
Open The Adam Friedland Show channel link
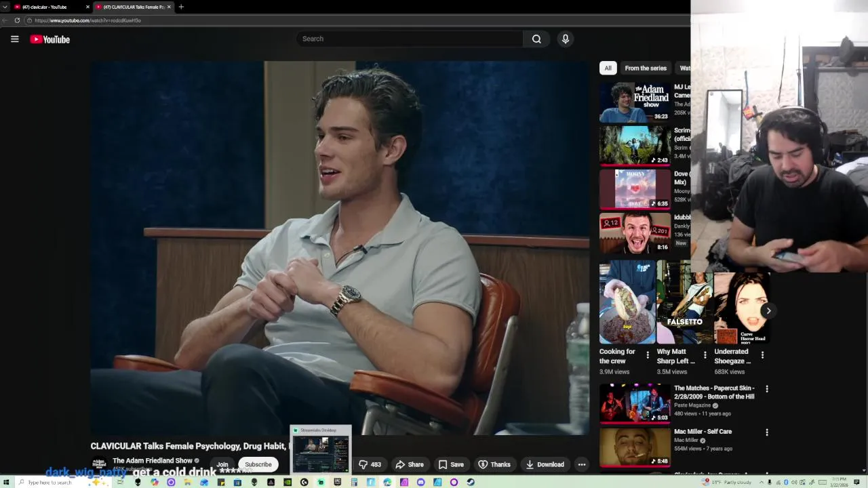tap(153, 461)
